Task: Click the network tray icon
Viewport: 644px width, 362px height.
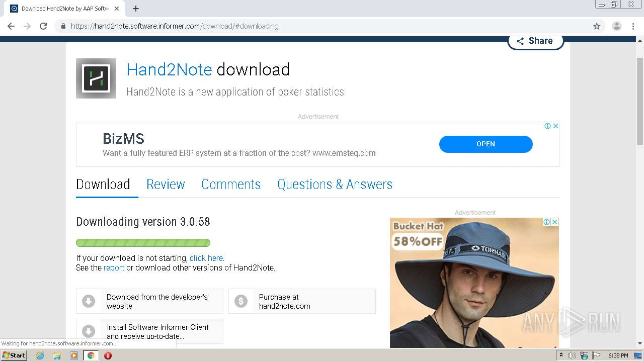Action: pyautogui.click(x=584, y=355)
